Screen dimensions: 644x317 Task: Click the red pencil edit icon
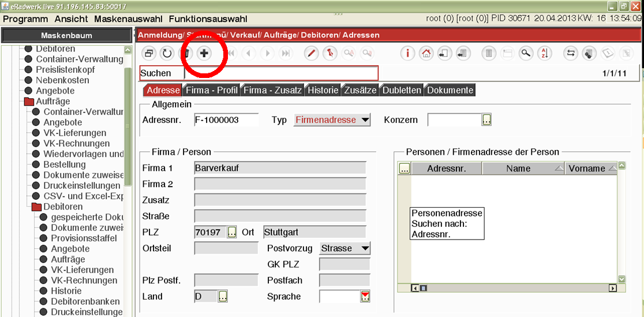(312, 53)
